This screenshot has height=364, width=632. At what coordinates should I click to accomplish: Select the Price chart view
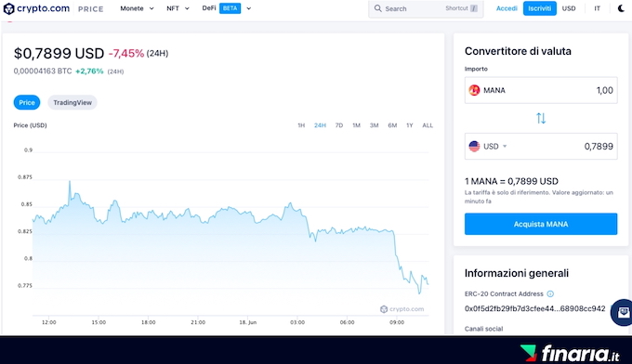pyautogui.click(x=27, y=103)
